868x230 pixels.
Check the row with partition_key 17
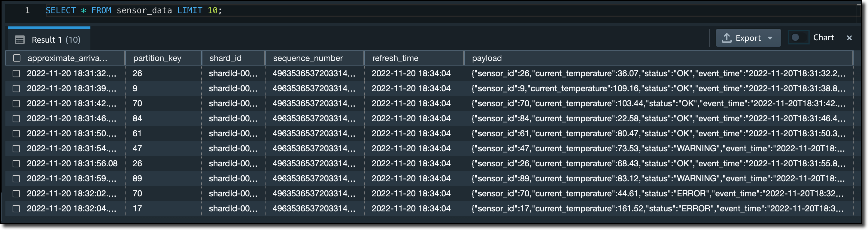pos(16,209)
